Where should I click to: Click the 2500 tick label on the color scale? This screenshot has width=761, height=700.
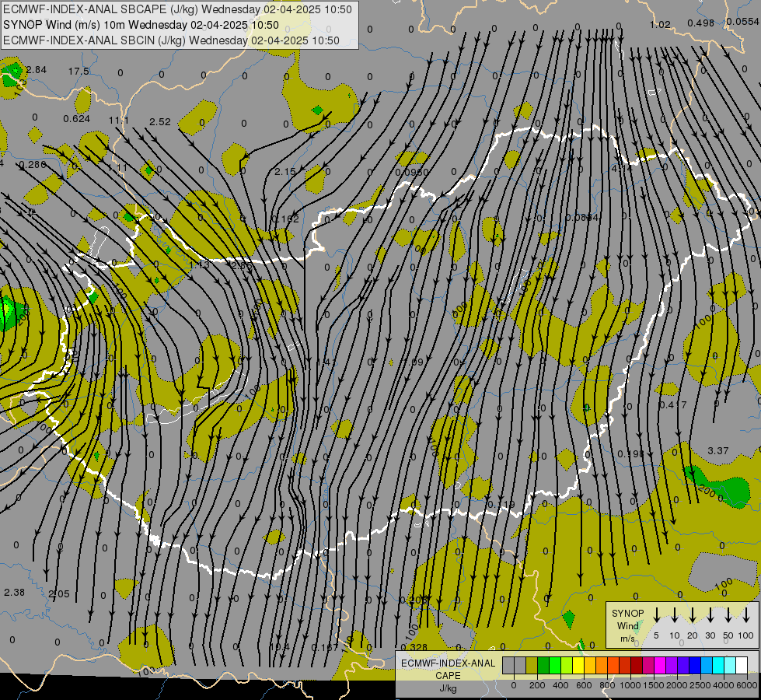[x=700, y=685]
